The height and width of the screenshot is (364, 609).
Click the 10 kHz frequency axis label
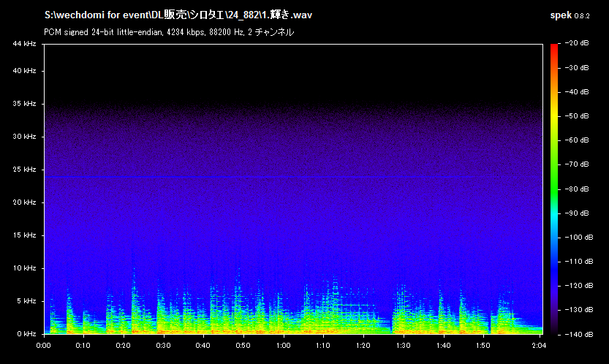click(x=24, y=268)
